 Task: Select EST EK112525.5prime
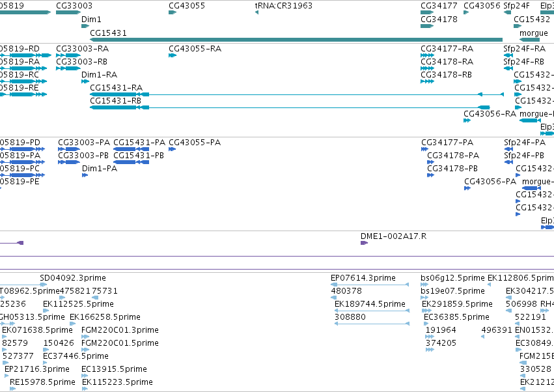pyautogui.click(x=78, y=304)
